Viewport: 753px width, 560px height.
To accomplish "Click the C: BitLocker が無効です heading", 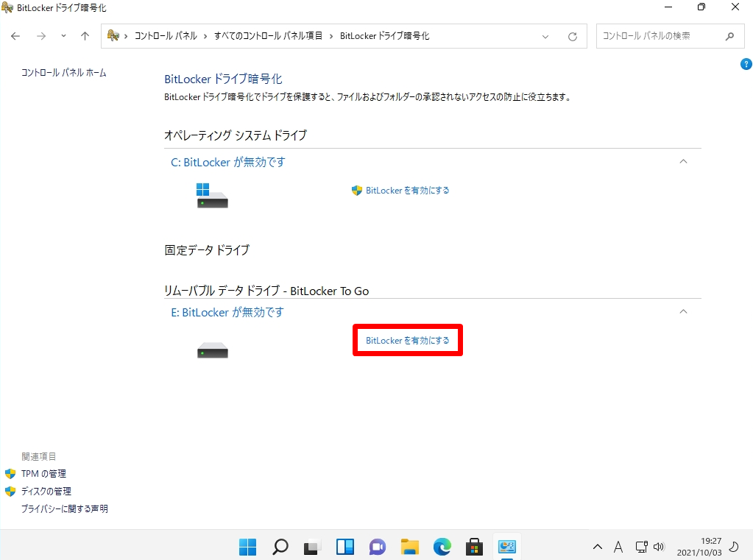I will pos(228,163).
